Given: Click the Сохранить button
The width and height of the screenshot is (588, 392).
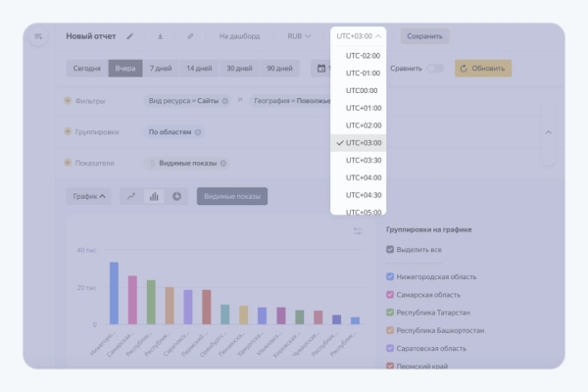Looking at the screenshot, I should (x=424, y=36).
